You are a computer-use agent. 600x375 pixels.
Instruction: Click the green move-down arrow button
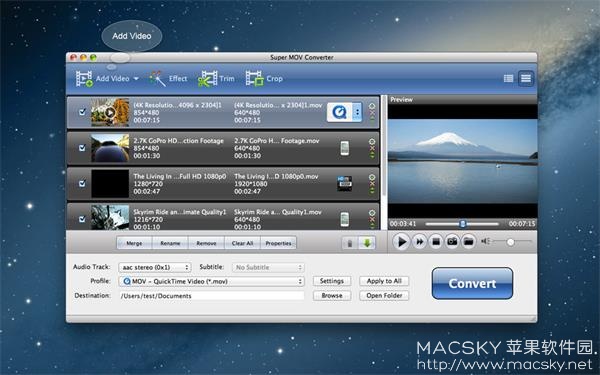pos(367,243)
